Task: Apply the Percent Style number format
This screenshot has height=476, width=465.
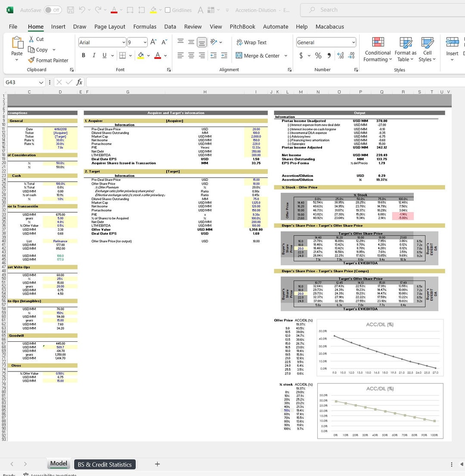Action: pos(318,56)
